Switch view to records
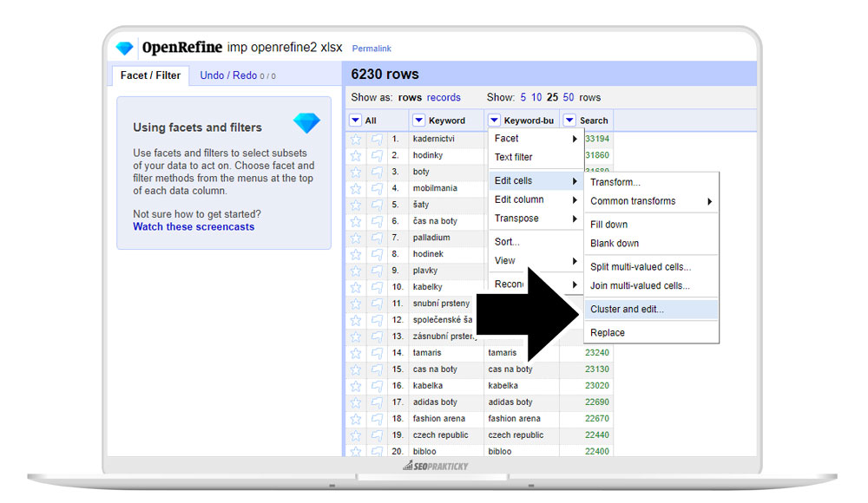Viewport: 868px width, 503px height. coord(444,97)
